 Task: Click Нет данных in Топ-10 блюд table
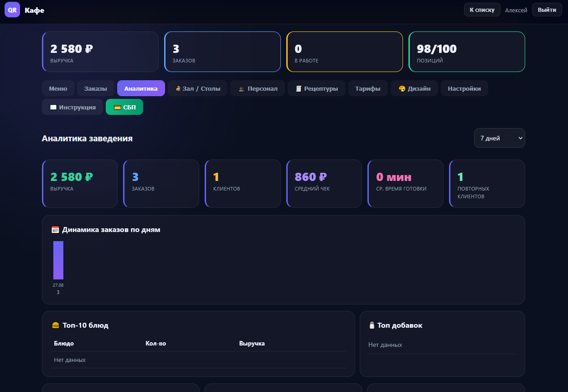point(70,360)
